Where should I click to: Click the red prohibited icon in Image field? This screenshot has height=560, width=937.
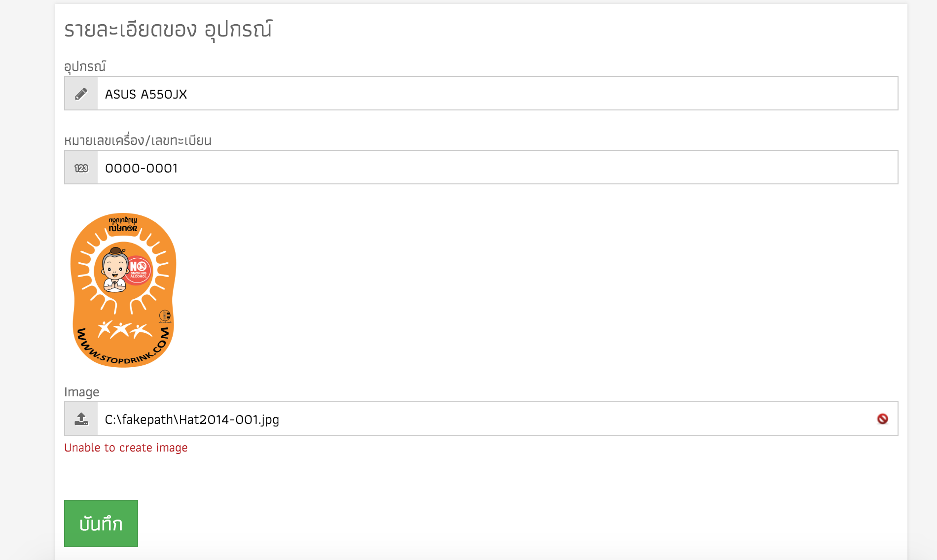[x=883, y=419]
